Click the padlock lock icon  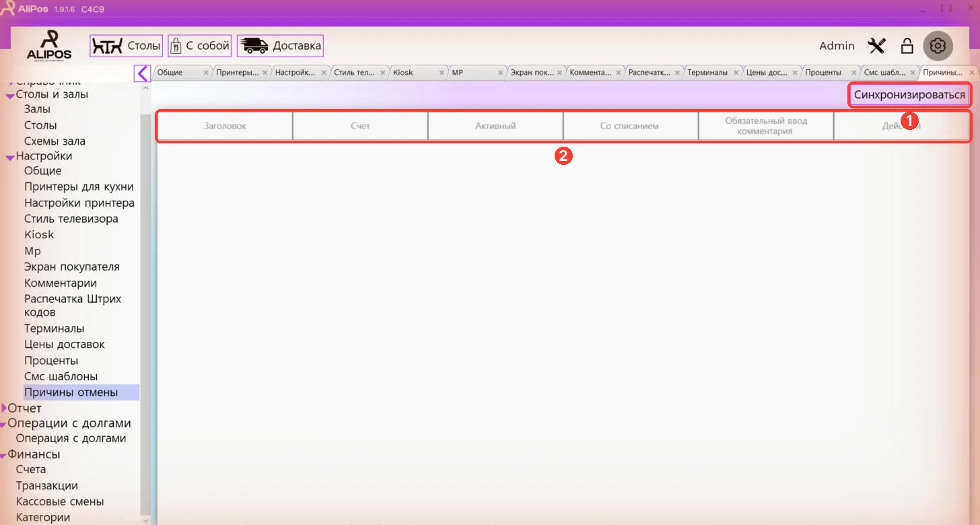pos(907,46)
